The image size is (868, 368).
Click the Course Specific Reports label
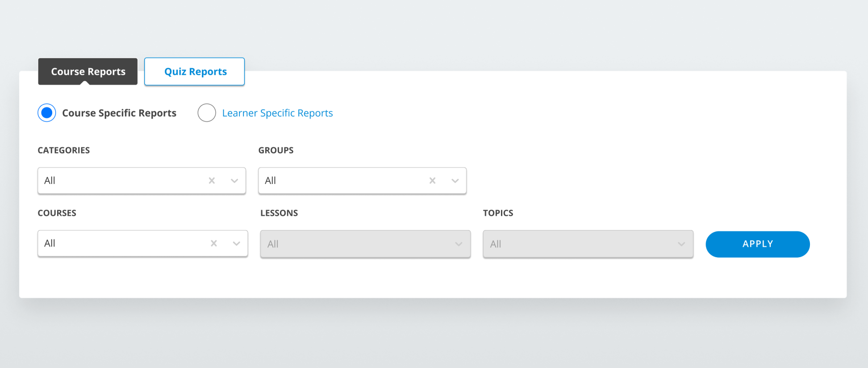point(119,113)
